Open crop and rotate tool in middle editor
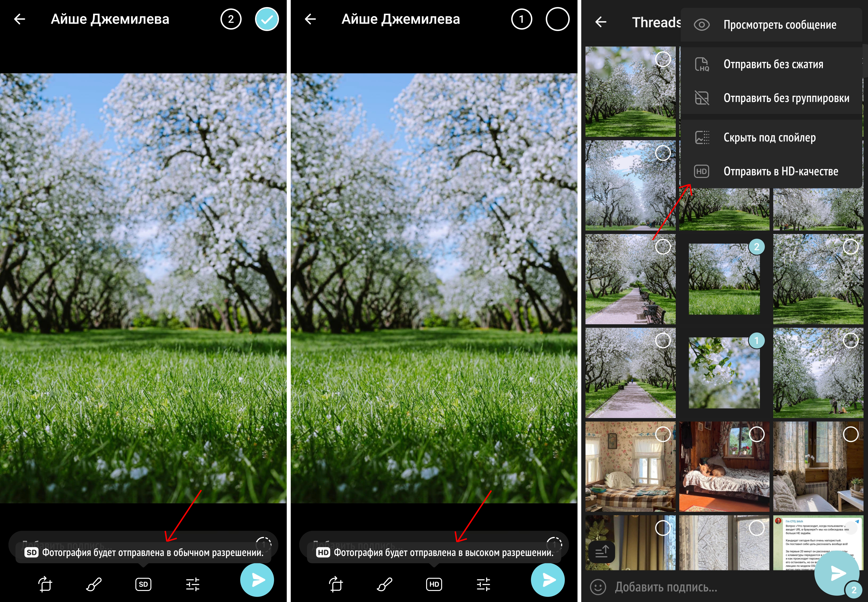Viewport: 868px width, 602px height. (x=335, y=584)
